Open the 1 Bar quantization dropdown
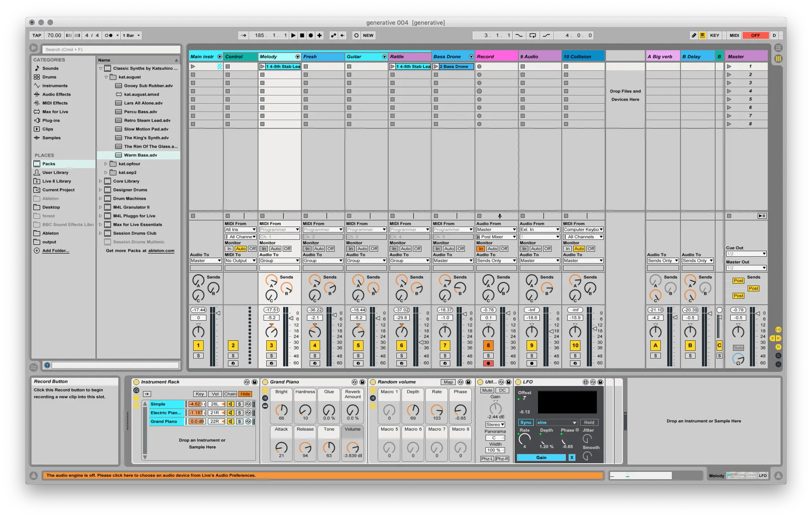Viewport: 812px width, 518px height. [132, 35]
